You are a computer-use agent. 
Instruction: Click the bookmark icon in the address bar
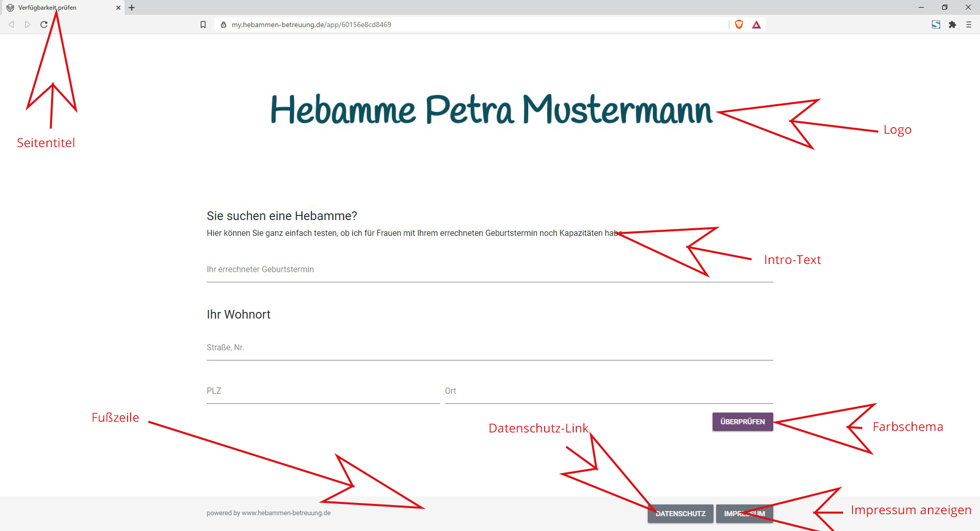pos(203,25)
